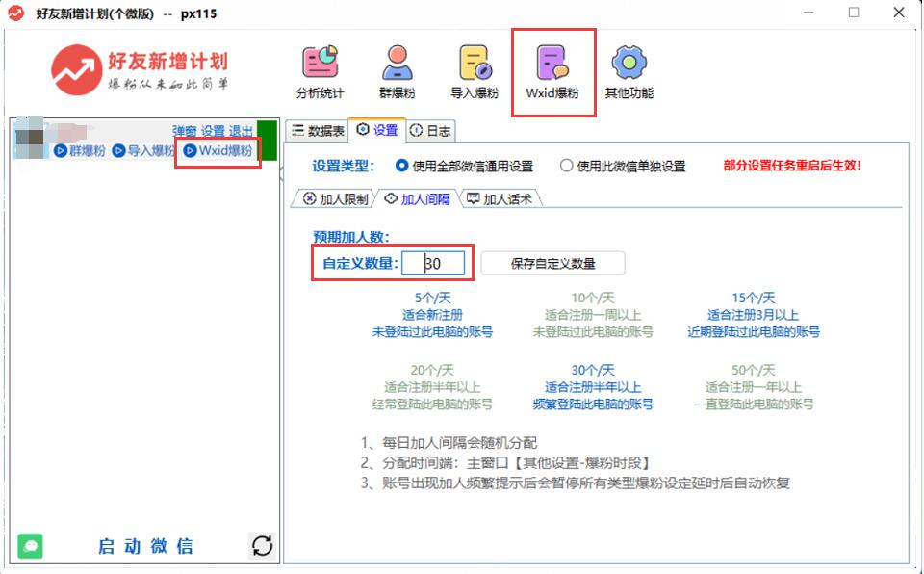Open 其他功能 gear icon
The width and height of the screenshot is (924, 574).
point(629,72)
